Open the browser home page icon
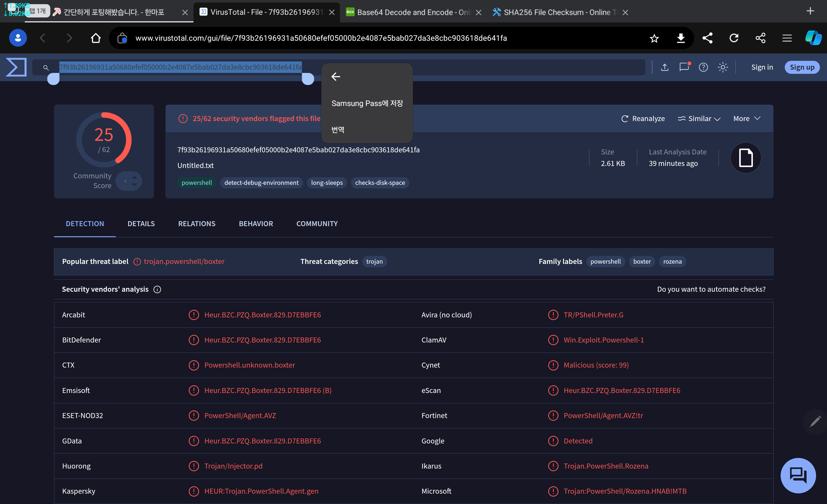Image resolution: width=827 pixels, height=504 pixels. (96, 38)
